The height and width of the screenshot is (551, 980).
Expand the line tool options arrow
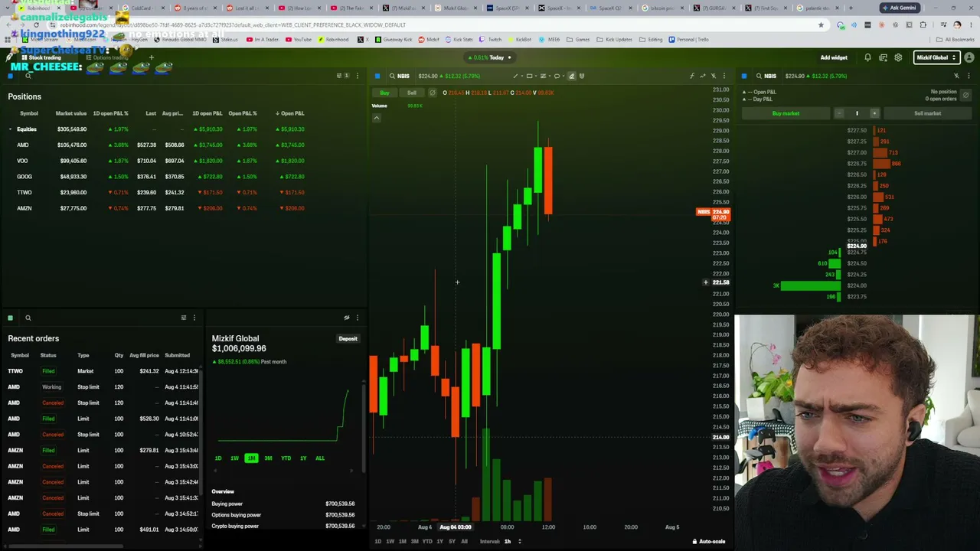pyautogui.click(x=521, y=76)
